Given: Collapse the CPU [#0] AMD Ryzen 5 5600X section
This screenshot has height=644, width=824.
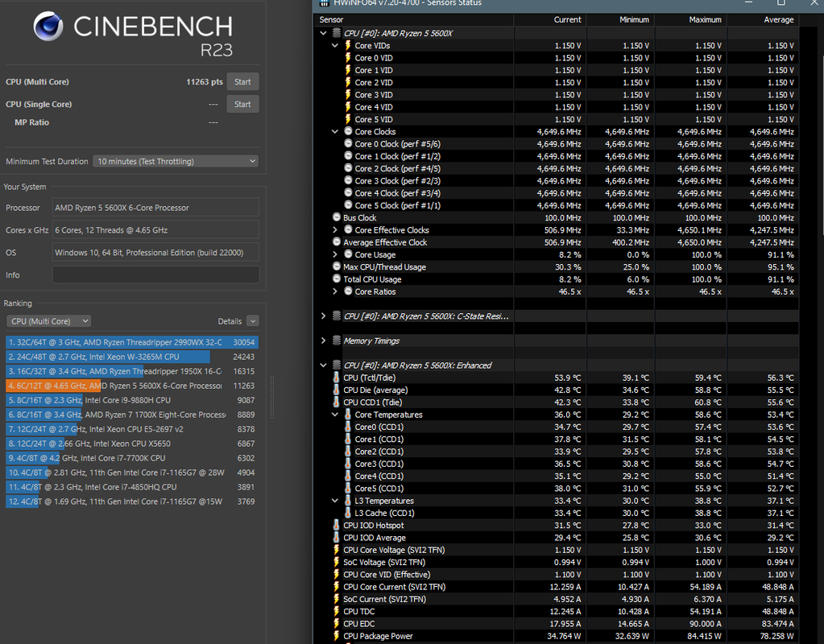Looking at the screenshot, I should coord(323,33).
